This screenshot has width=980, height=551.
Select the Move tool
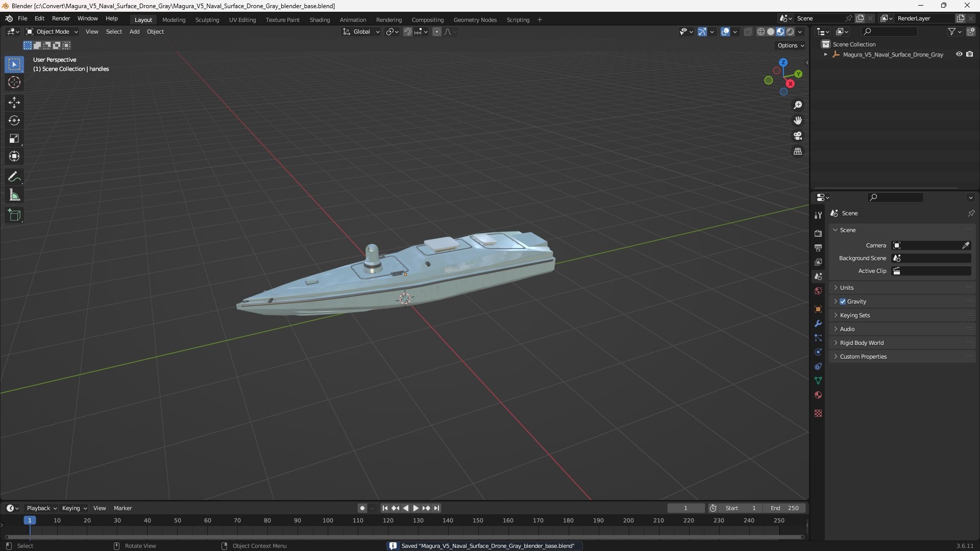tap(14, 103)
